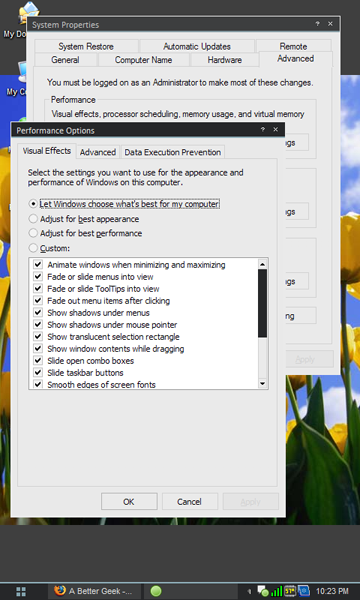Expand hidden tray icons arrow
This screenshot has width=360, height=600.
[249, 592]
